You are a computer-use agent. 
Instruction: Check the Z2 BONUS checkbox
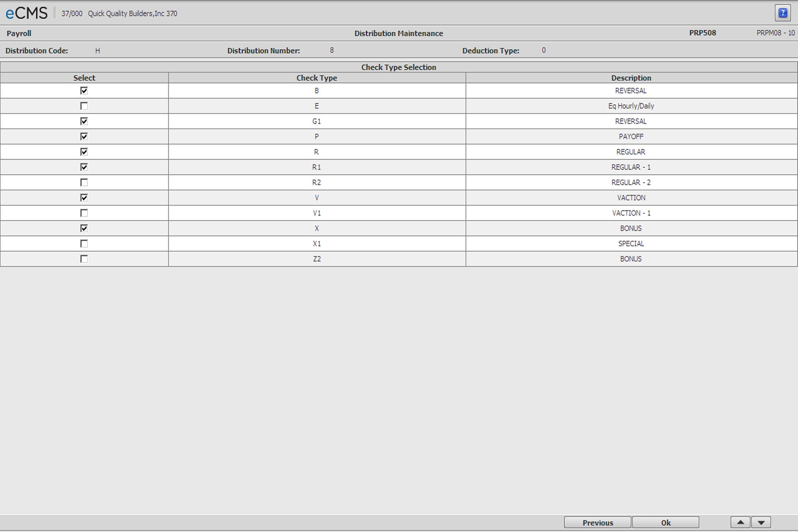point(84,259)
